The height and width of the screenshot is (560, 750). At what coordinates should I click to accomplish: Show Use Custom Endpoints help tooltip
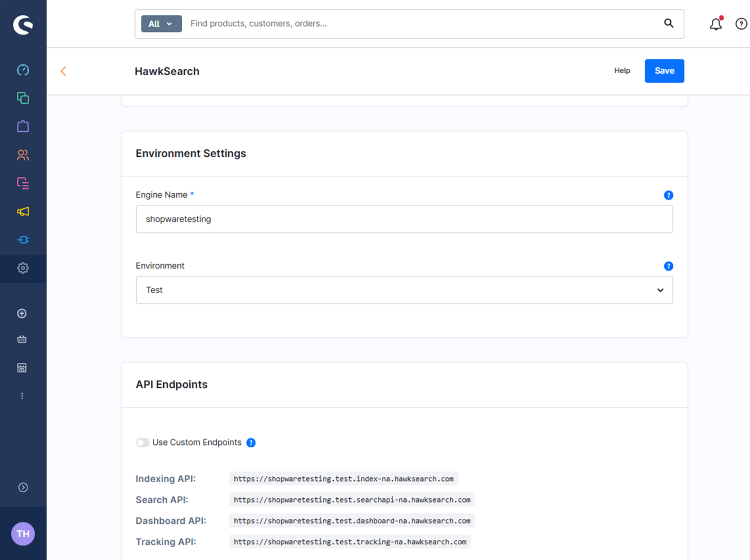coord(251,443)
